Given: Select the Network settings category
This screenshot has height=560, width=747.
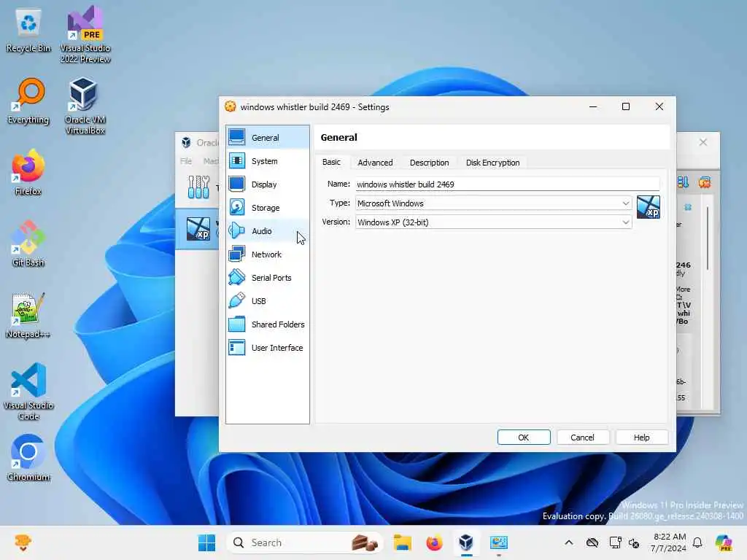Looking at the screenshot, I should (267, 254).
